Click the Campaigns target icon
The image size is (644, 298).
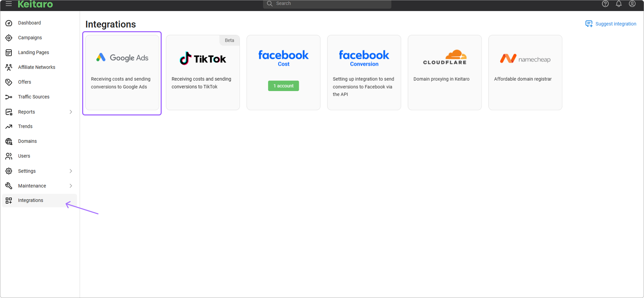click(9, 38)
